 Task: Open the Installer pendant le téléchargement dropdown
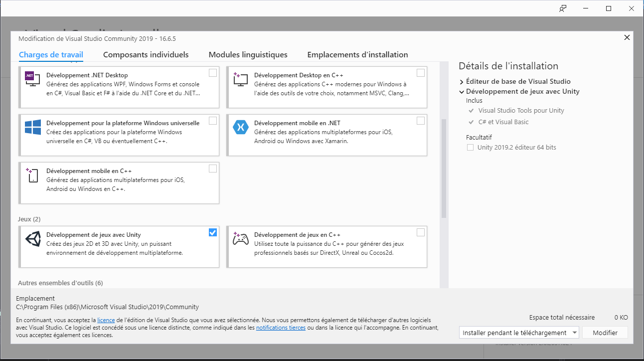click(575, 332)
